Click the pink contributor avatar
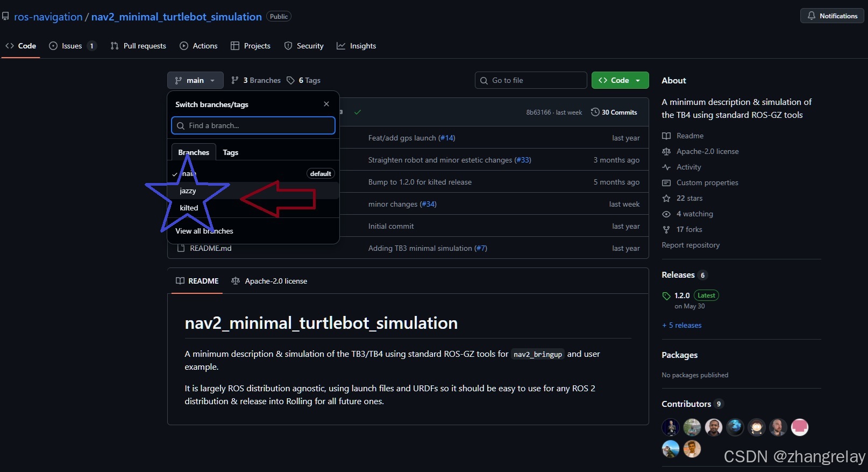Viewport: 868px width, 472px height. pyautogui.click(x=800, y=427)
